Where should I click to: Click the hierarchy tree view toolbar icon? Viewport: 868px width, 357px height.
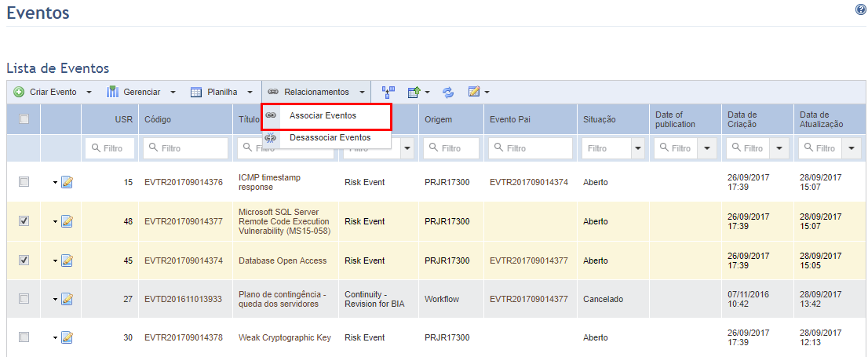[388, 92]
